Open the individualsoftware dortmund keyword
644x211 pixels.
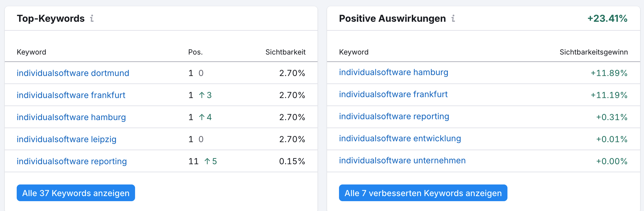point(73,73)
